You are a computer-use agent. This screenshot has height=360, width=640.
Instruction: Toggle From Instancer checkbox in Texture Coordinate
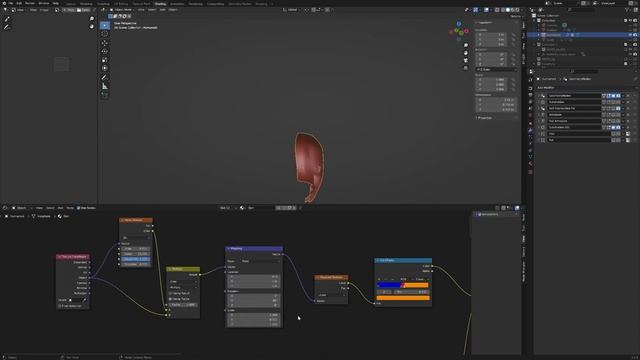(60, 306)
